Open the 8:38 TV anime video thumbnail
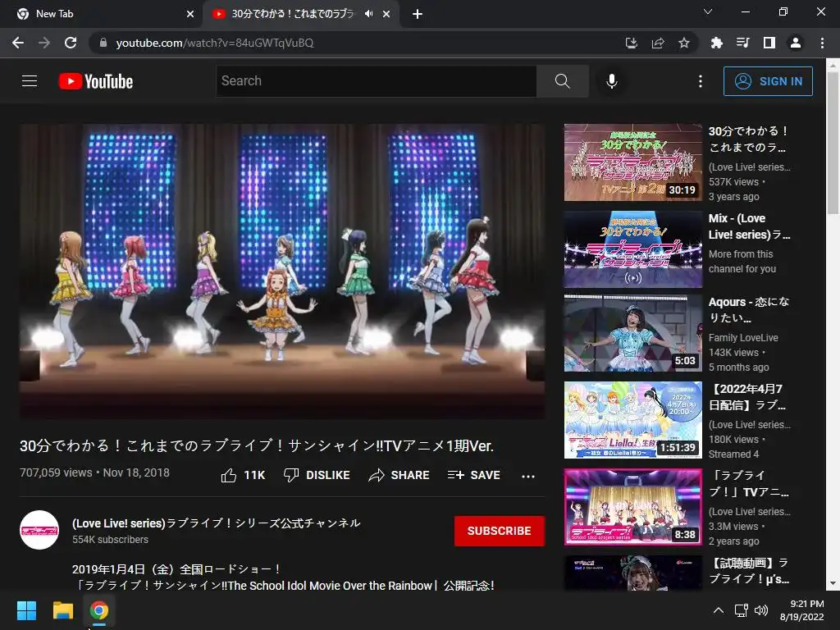 coord(632,507)
